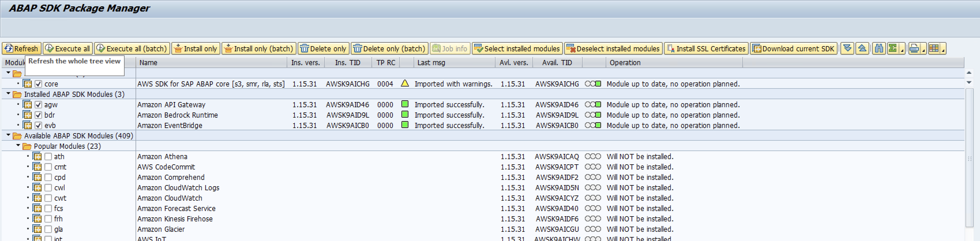This screenshot has height=241, width=980.
Task: Click the printer icon in the toolbar
Action: [x=914, y=48]
